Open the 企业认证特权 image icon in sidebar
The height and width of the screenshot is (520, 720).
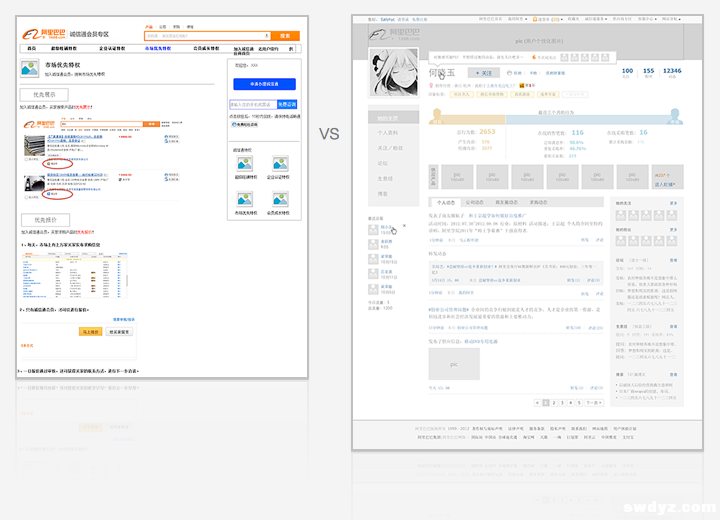[280, 163]
